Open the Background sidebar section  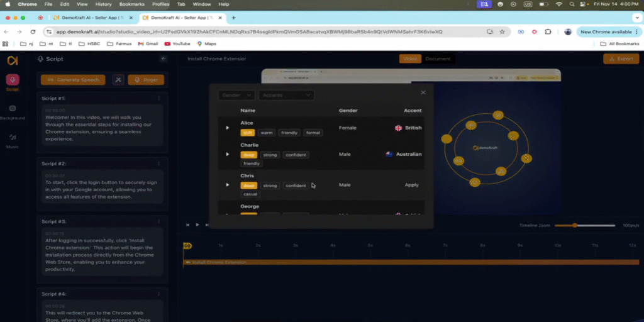pos(13,111)
